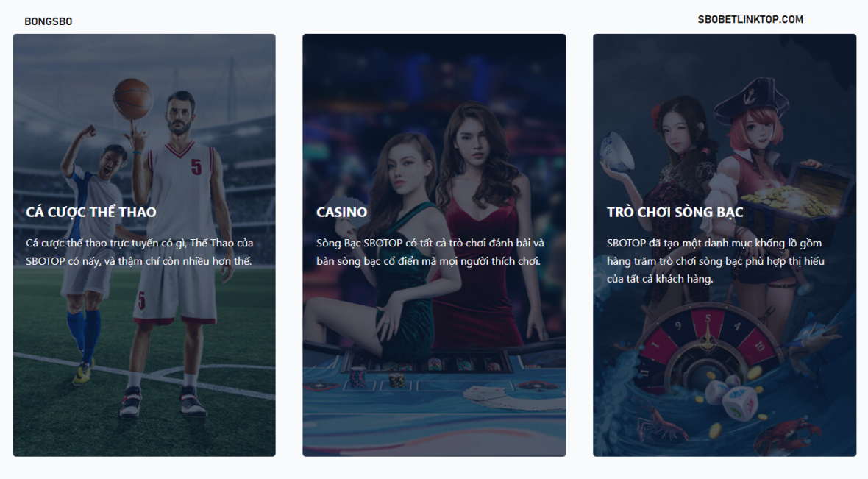Viewport: 868px width, 479px height.
Task: Click the Sòng Bạc SBOTOP casino description
Action: click(x=430, y=252)
